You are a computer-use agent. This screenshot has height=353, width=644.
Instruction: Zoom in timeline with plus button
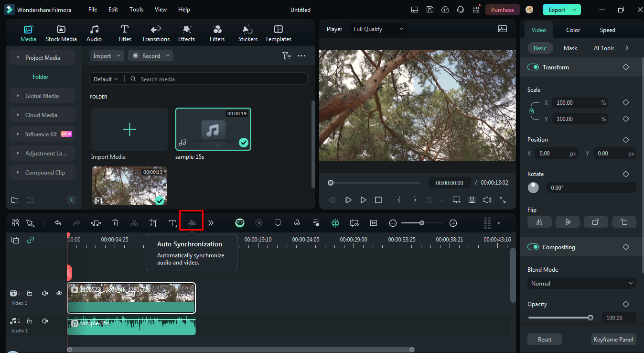453,223
